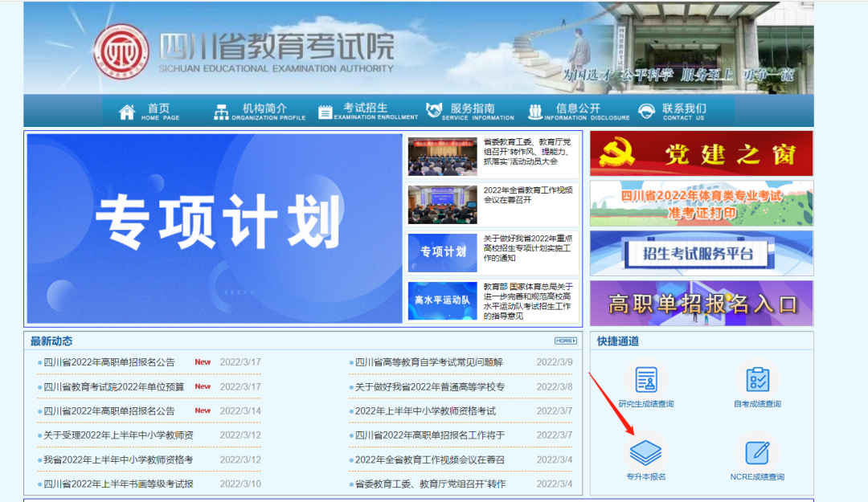Click the 快捷通道 section heading
Viewport: 868px width, 502px height.
tap(618, 341)
